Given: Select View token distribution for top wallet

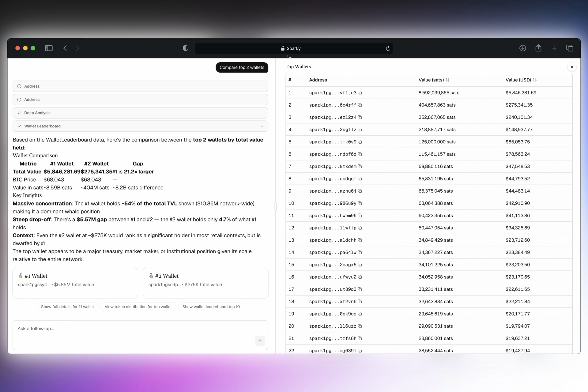Looking at the screenshot, I should point(138,307).
